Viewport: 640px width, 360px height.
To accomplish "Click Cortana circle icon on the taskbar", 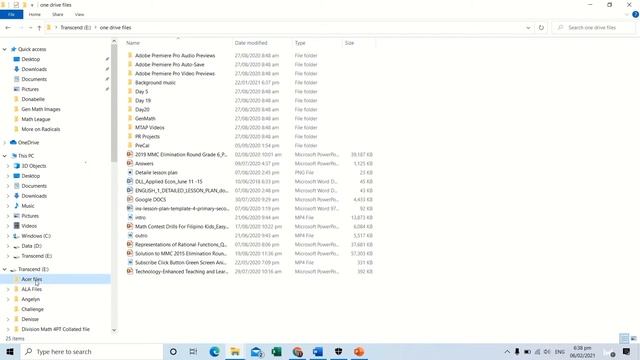I will click(x=173, y=352).
